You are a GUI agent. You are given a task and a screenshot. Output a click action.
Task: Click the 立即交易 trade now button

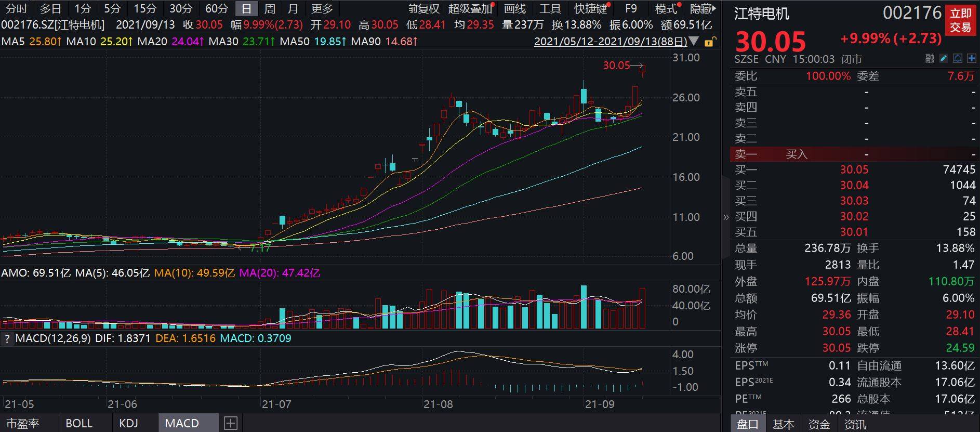pos(960,20)
